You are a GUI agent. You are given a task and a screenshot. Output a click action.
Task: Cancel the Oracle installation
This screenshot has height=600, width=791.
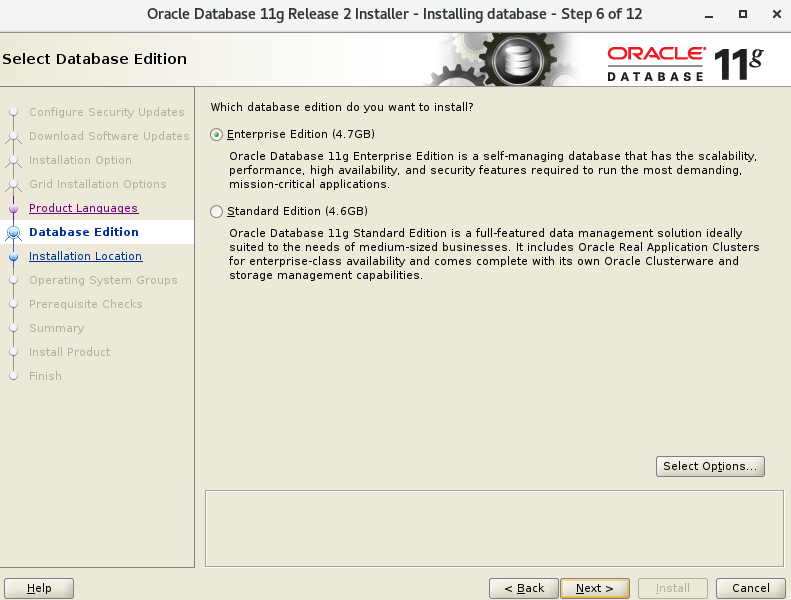pos(751,588)
